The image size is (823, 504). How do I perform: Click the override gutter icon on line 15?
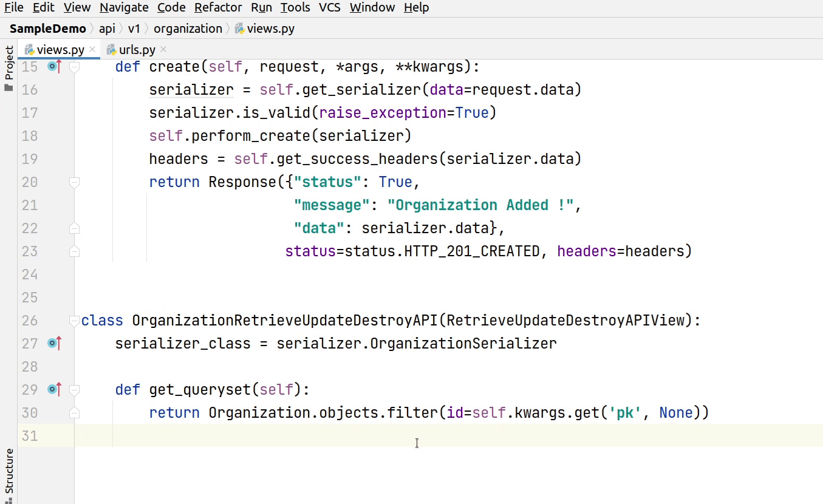click(54, 67)
